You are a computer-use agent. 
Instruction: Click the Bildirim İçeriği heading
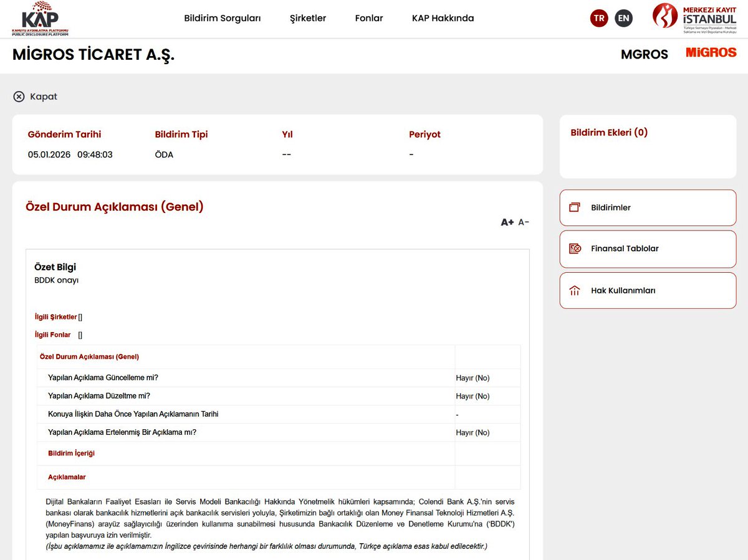pyautogui.click(x=71, y=453)
